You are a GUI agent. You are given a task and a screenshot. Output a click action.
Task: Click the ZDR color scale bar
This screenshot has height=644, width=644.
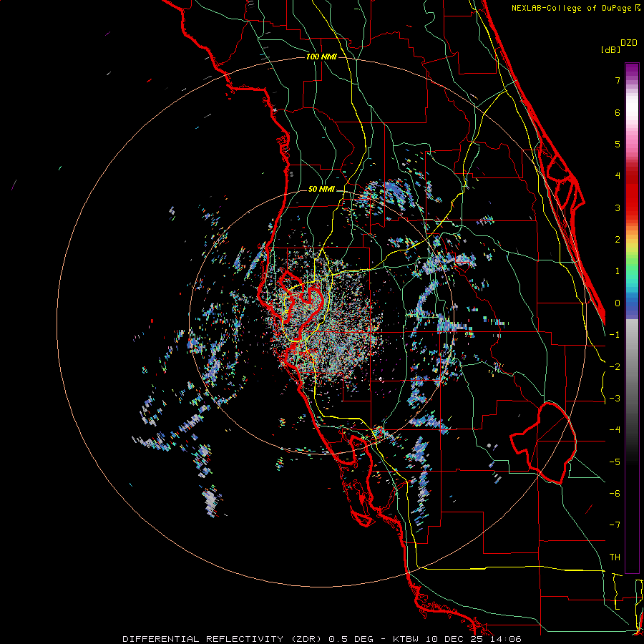click(x=632, y=318)
